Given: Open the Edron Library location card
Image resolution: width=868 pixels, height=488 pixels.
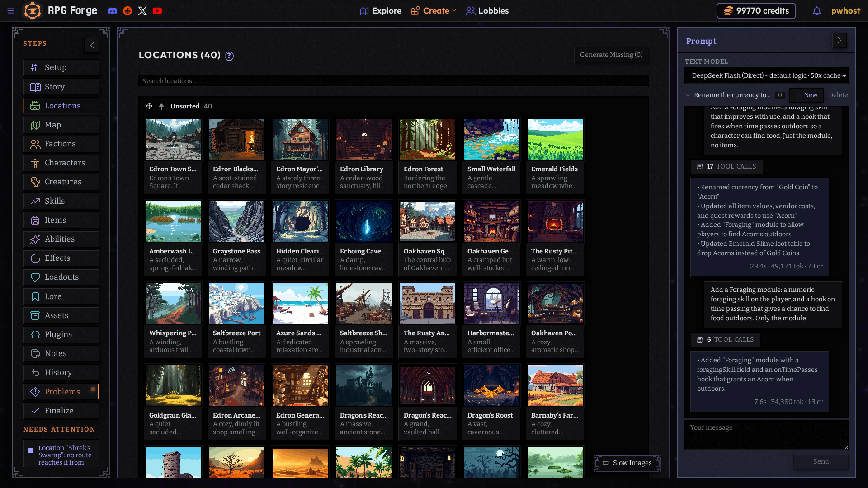Looking at the screenshot, I should 364,155.
